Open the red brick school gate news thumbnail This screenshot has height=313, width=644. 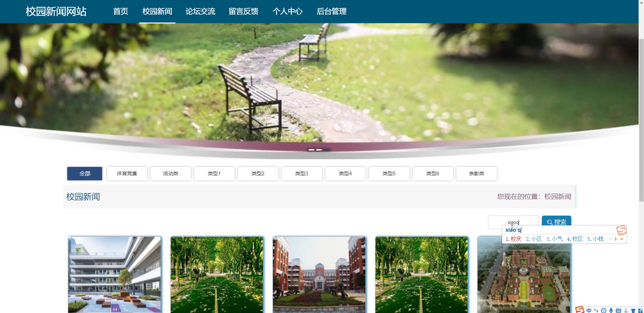[x=319, y=275]
